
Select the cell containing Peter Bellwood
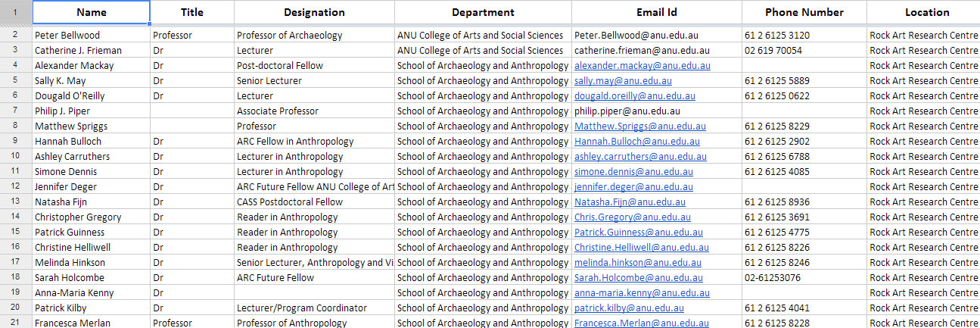(91, 36)
